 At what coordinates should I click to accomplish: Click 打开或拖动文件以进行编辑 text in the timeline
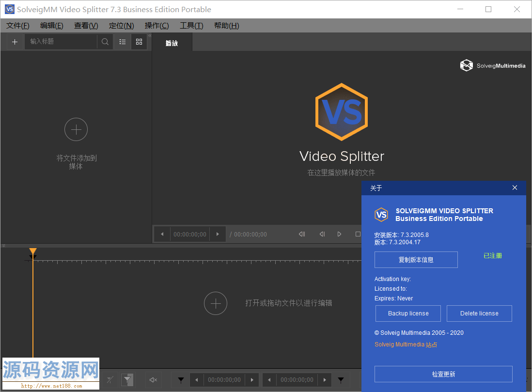289,303
